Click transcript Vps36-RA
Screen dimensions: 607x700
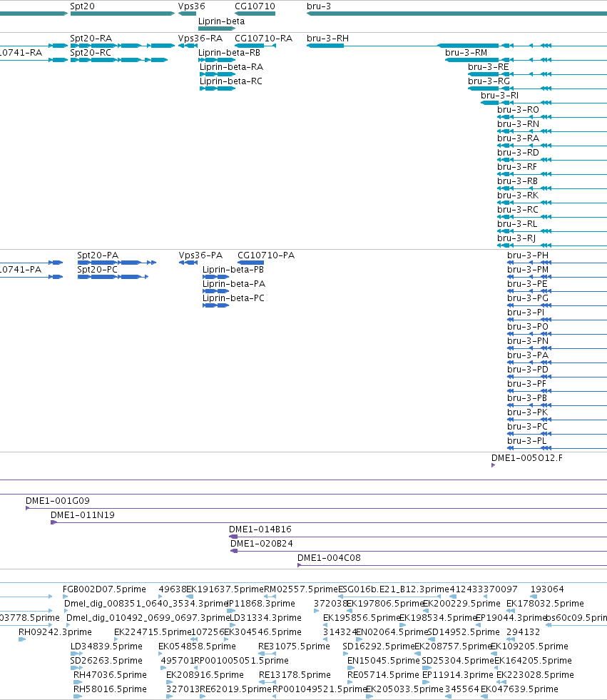[x=200, y=39]
